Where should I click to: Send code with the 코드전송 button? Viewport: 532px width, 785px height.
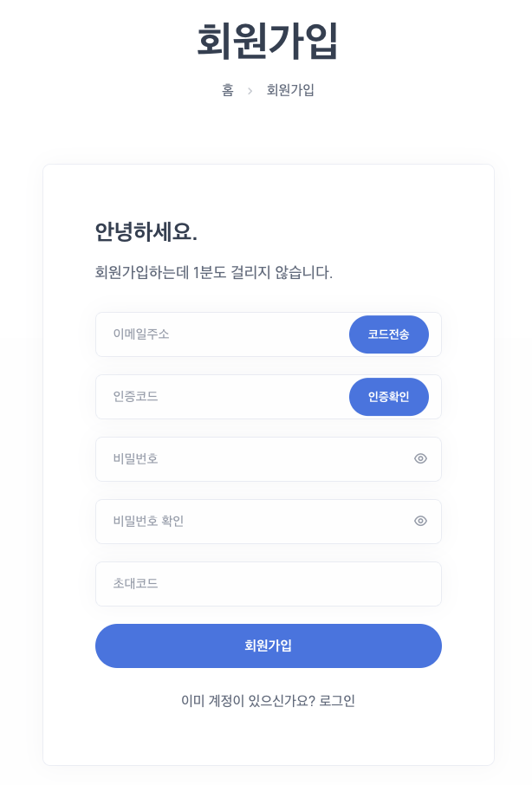pyautogui.click(x=389, y=334)
